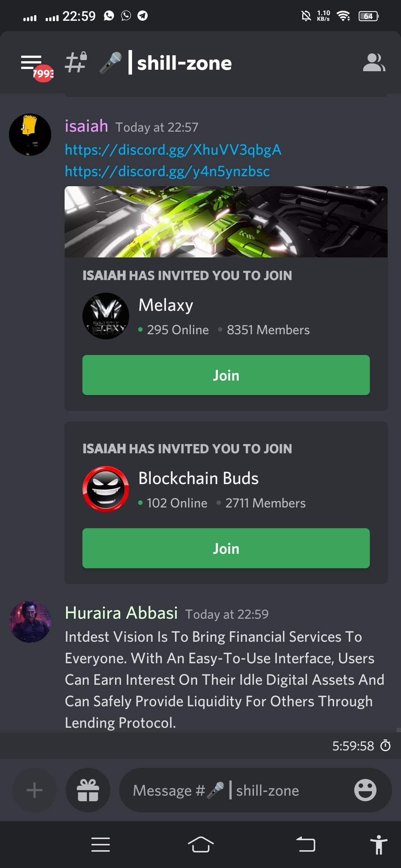Show the member list icon

(374, 62)
